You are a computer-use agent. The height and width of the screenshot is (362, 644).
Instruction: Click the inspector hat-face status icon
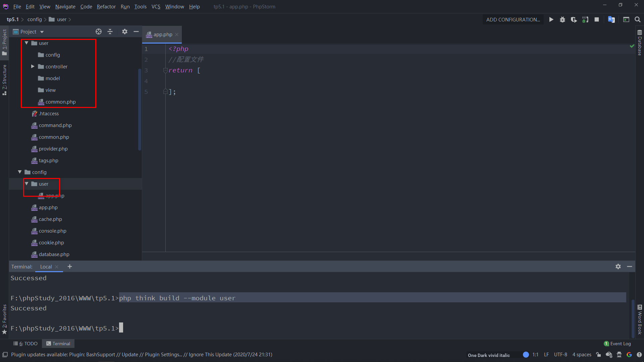pyautogui.click(x=619, y=355)
